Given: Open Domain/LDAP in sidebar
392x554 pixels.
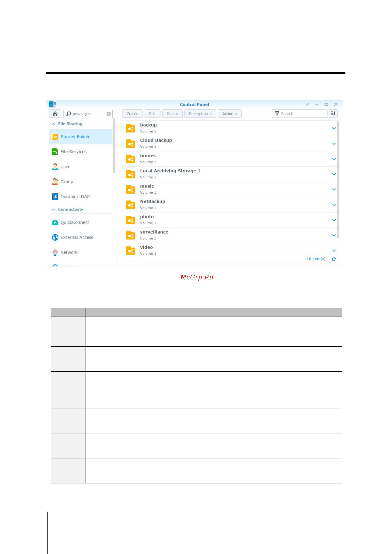Looking at the screenshot, I should (81, 197).
